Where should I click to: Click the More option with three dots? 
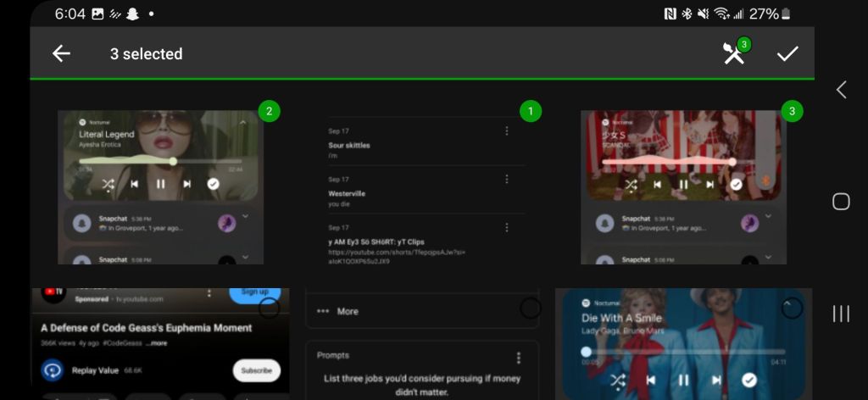pos(337,311)
